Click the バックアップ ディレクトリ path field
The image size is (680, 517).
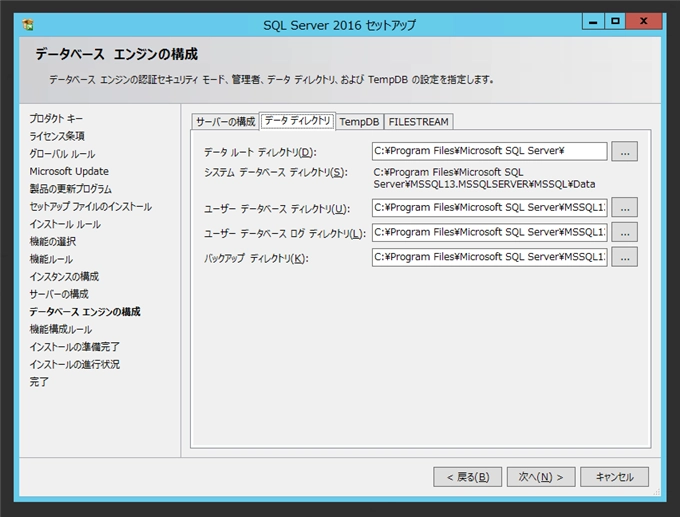[x=490, y=257]
